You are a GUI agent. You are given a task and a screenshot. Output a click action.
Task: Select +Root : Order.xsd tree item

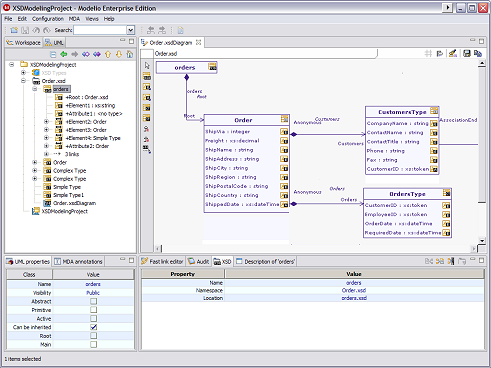[87, 97]
